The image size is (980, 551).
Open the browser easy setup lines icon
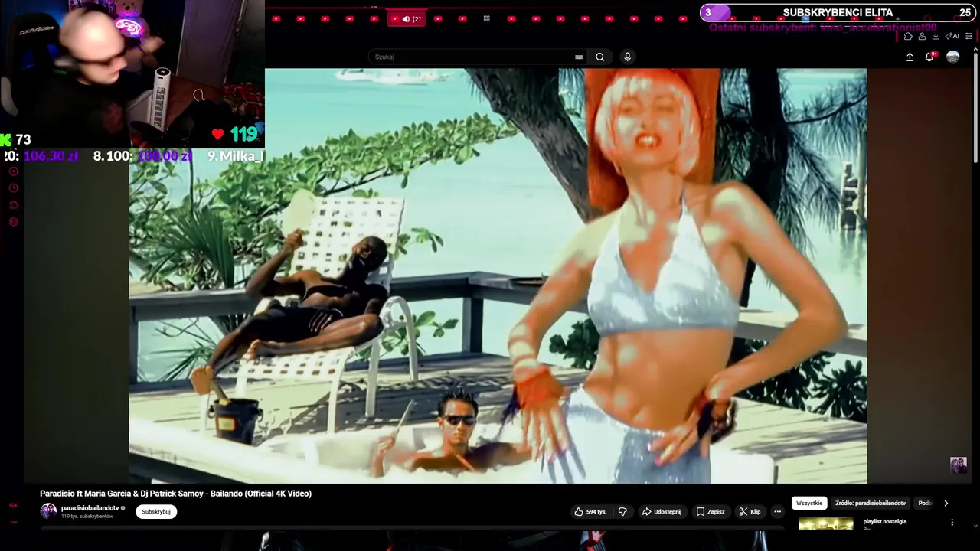tap(969, 36)
